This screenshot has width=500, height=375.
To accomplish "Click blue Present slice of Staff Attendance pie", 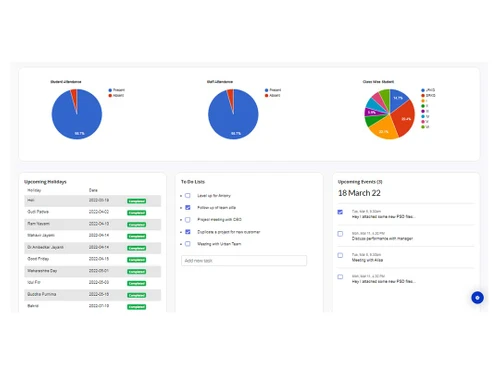I will 233,120.
